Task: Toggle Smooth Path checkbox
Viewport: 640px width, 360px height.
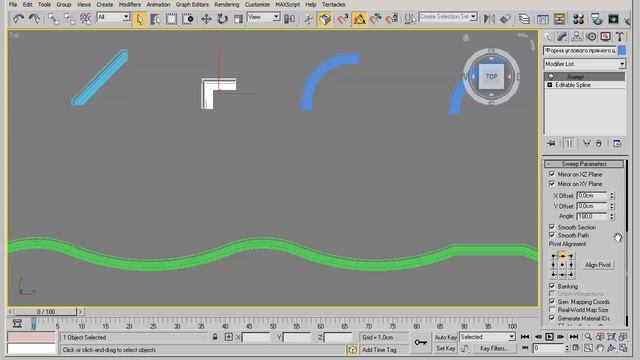Action: [x=552, y=236]
